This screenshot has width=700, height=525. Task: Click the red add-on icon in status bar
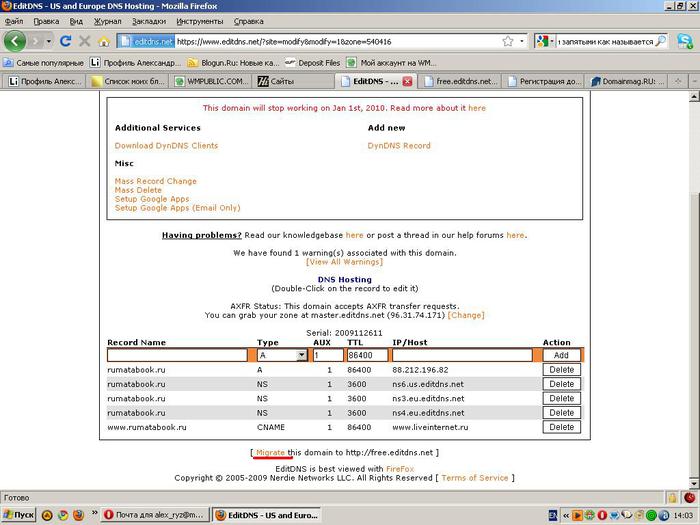(689, 497)
